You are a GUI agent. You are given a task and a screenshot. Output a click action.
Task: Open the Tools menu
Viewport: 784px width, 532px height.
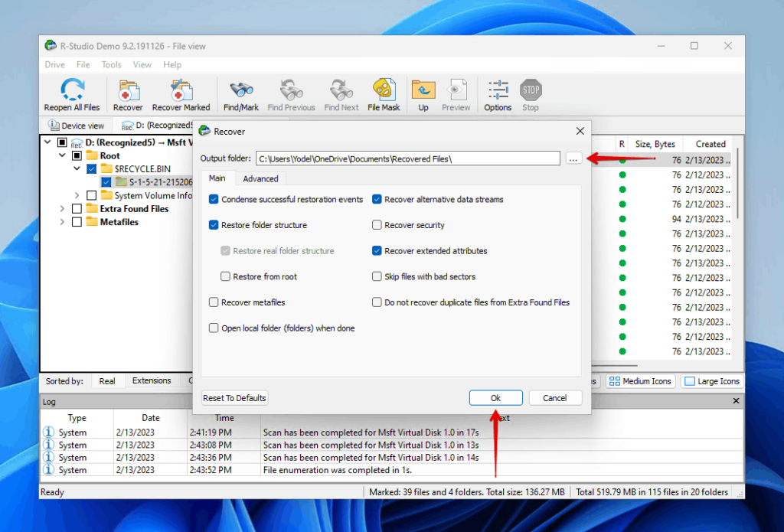(111, 64)
